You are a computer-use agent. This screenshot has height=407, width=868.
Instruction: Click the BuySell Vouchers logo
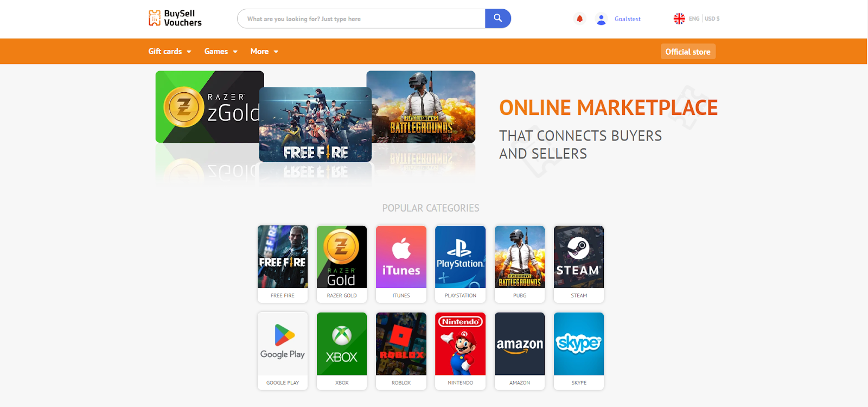[175, 18]
